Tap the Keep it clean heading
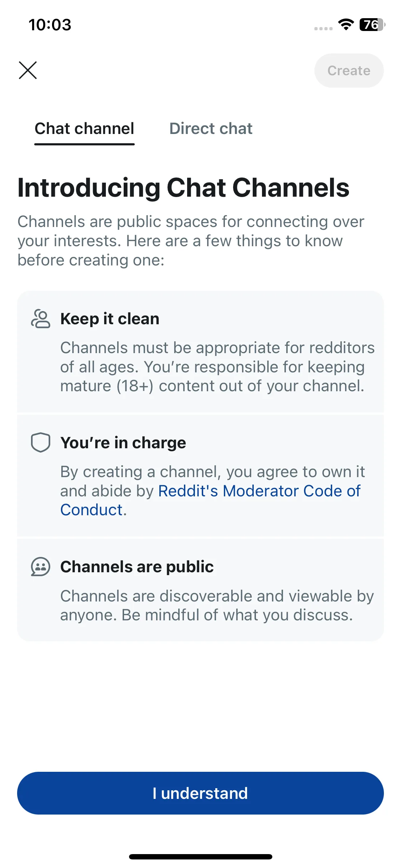 click(110, 319)
